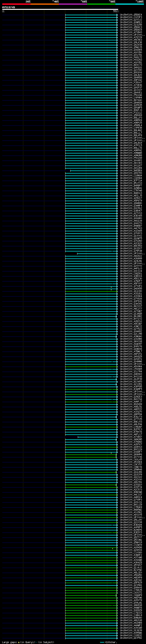Click the UniRef100_Q2CJM8 entry

[131, 334]
